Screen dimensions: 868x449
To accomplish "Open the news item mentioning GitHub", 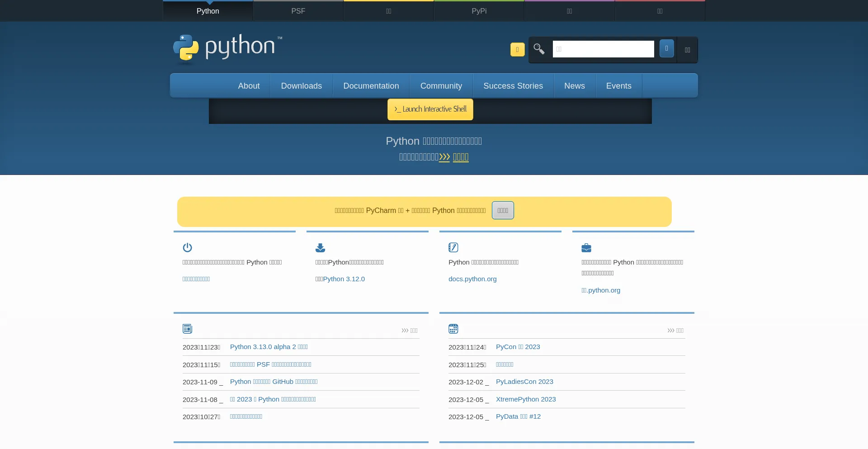I will point(274,382).
